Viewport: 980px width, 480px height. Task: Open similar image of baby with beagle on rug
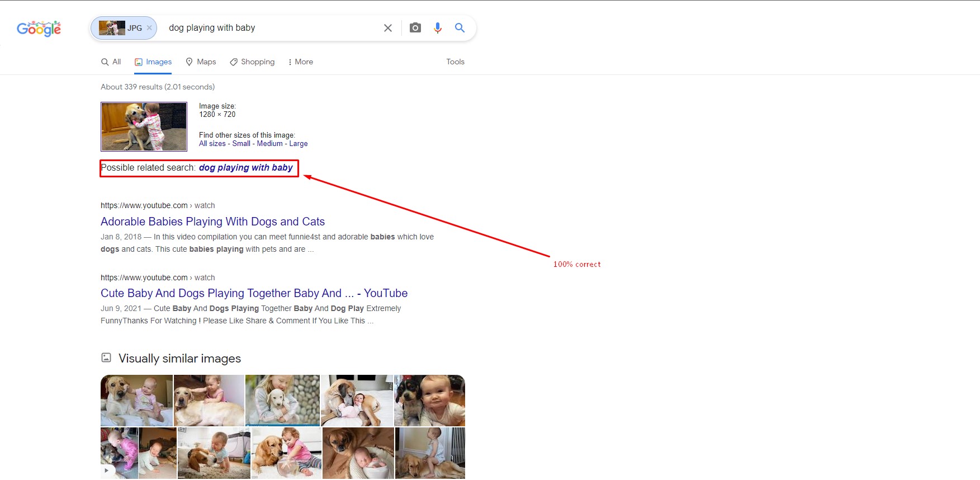point(214,453)
